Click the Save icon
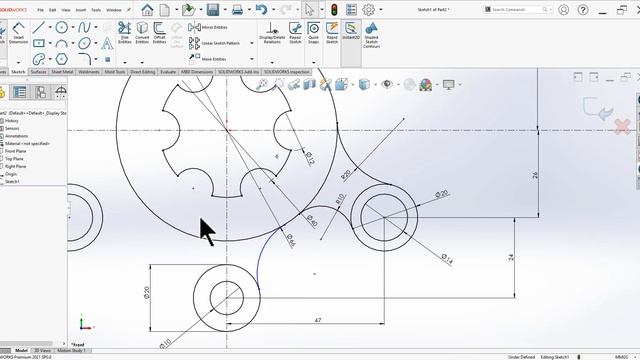Viewport: 640px width, 360px height. click(213, 9)
